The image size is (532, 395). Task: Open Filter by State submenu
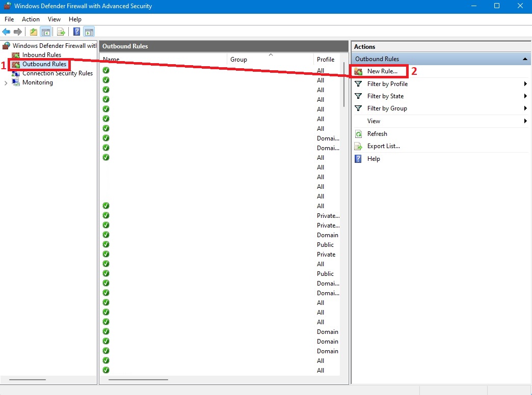(x=385, y=96)
